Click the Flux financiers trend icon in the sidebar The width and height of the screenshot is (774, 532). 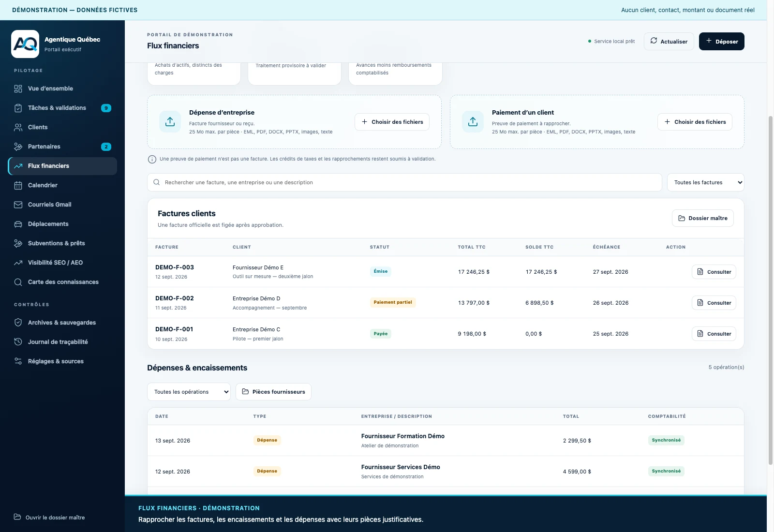[x=18, y=166]
